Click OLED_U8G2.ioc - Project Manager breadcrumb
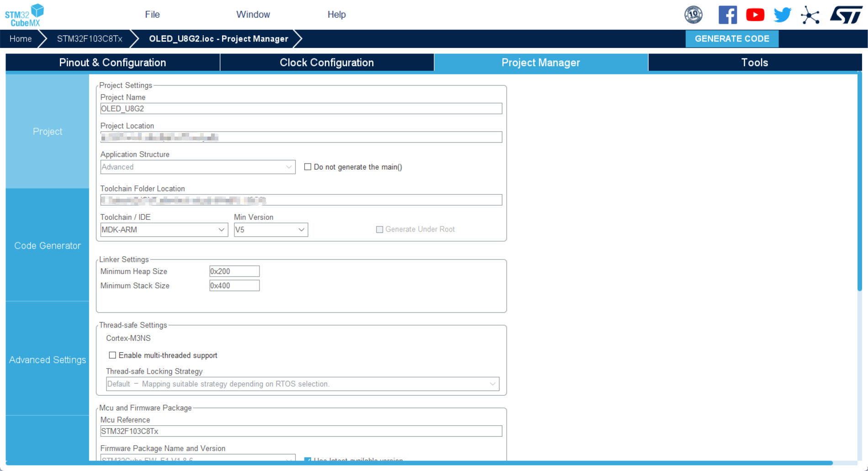Image resolution: width=868 pixels, height=471 pixels. tap(218, 39)
